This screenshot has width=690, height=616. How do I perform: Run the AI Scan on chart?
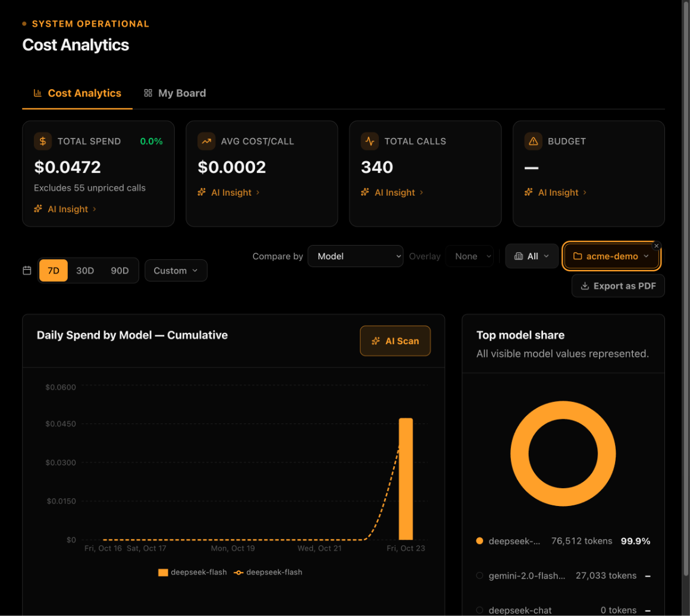point(395,341)
